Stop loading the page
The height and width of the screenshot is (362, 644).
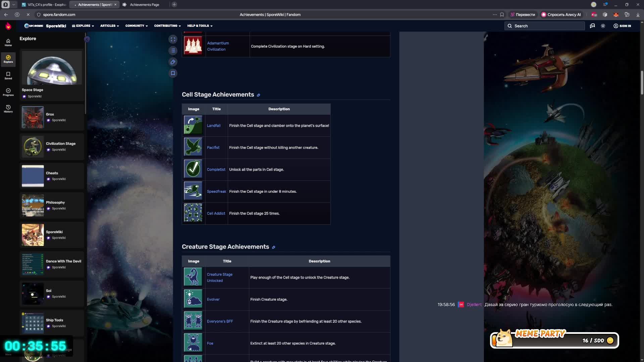point(28,15)
